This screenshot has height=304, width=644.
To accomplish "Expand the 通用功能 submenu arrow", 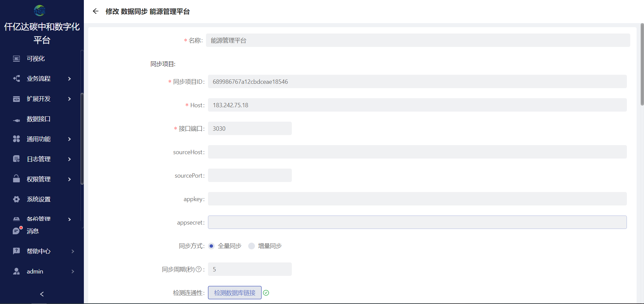I will point(69,139).
